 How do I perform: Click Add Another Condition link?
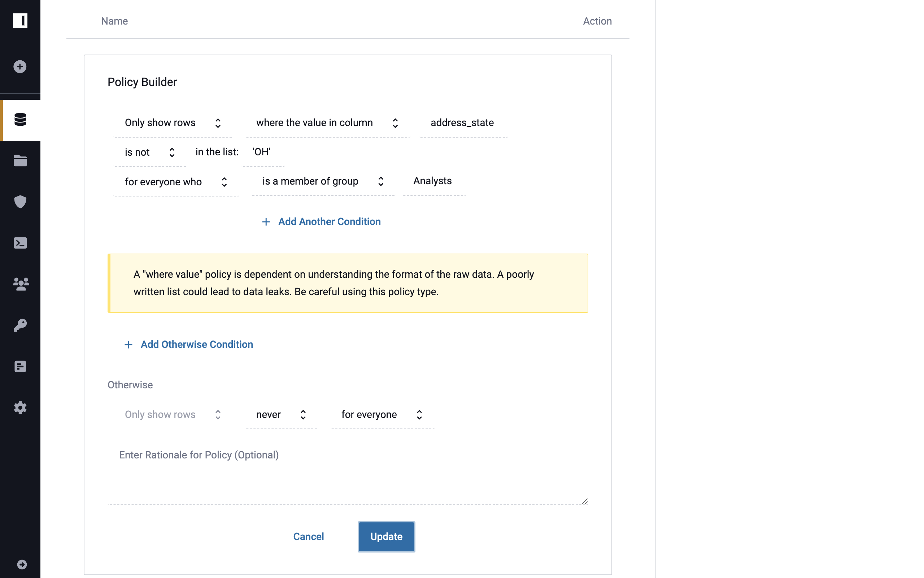[329, 222]
